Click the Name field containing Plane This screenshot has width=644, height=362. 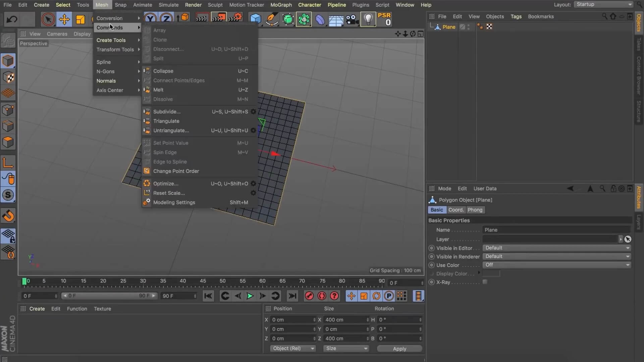click(556, 230)
